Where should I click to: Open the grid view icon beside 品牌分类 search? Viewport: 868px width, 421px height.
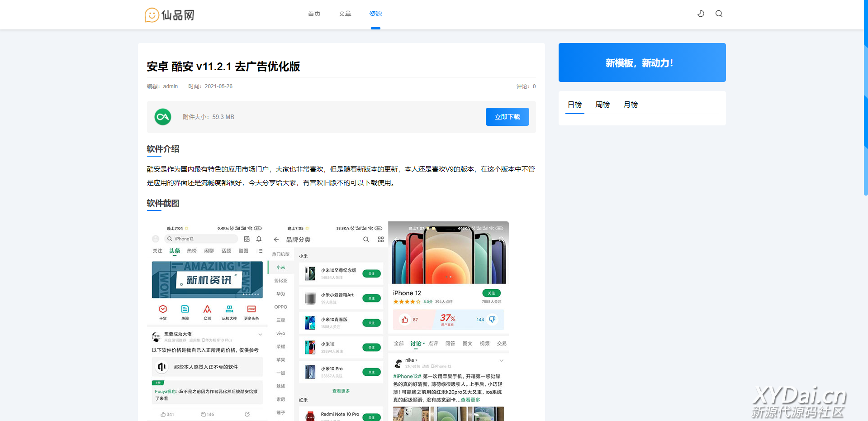tap(381, 239)
